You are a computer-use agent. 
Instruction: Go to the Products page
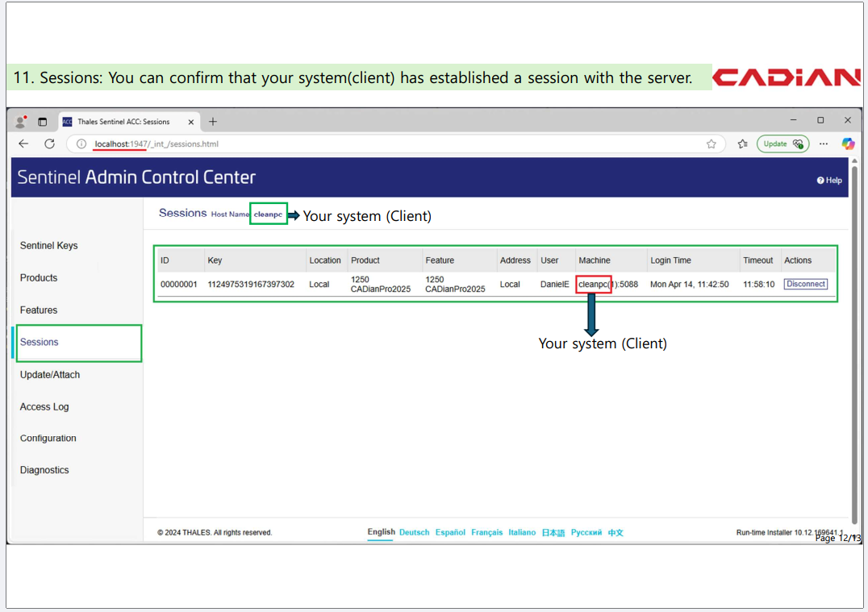click(39, 278)
